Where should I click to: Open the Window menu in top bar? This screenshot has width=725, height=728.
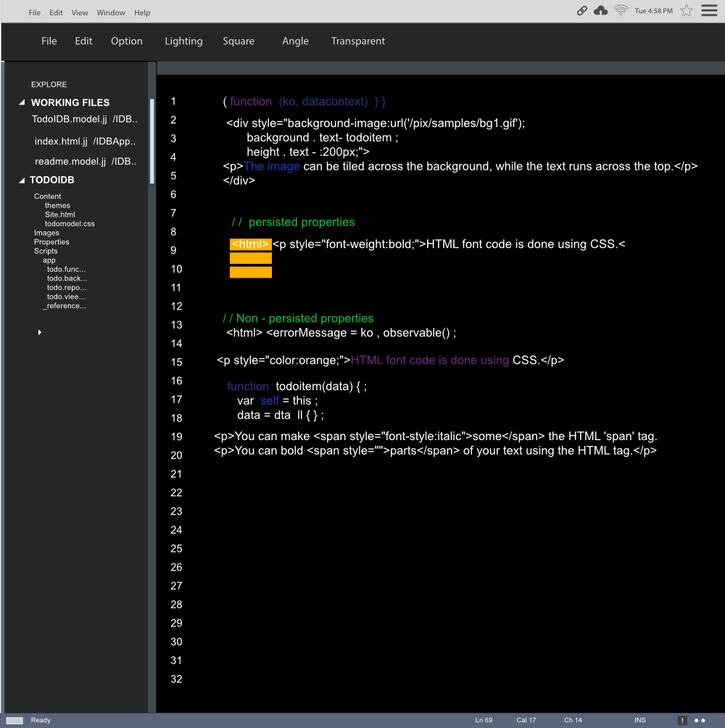[111, 12]
